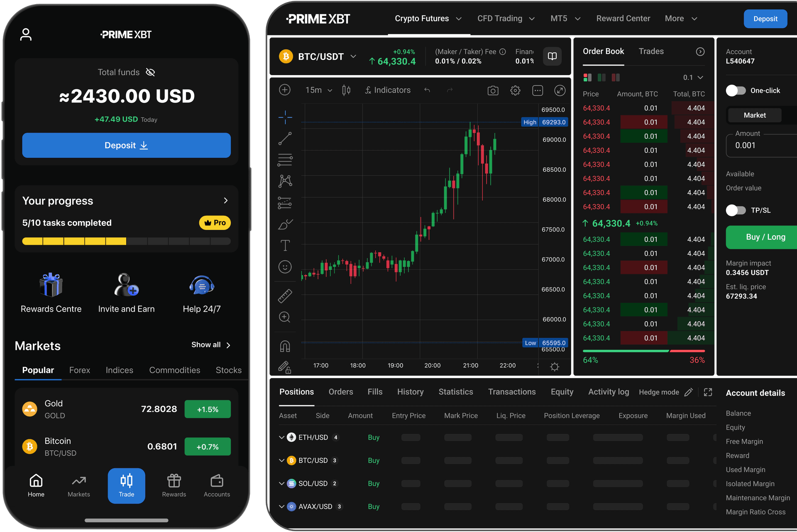The image size is (797, 532).
Task: Open Trade in mobile bottom bar
Action: click(x=127, y=486)
